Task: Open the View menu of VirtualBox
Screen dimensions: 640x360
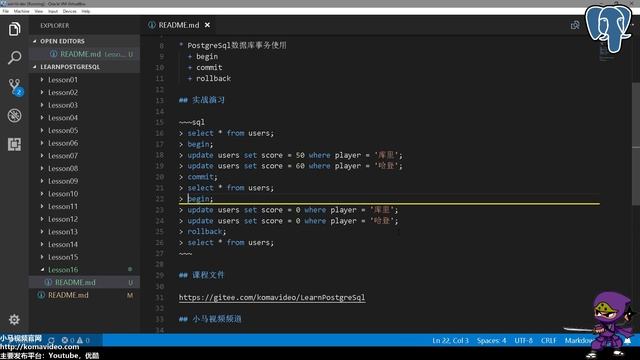Action: [x=39, y=11]
